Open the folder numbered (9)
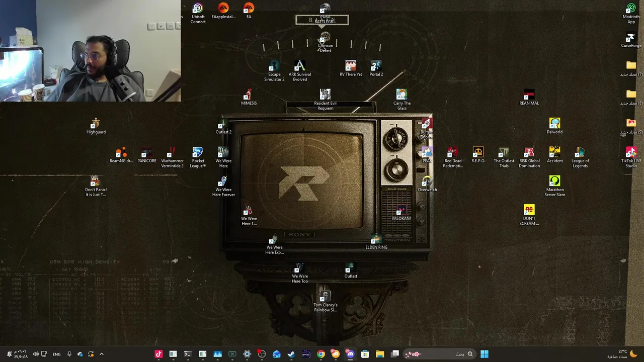 (x=631, y=126)
